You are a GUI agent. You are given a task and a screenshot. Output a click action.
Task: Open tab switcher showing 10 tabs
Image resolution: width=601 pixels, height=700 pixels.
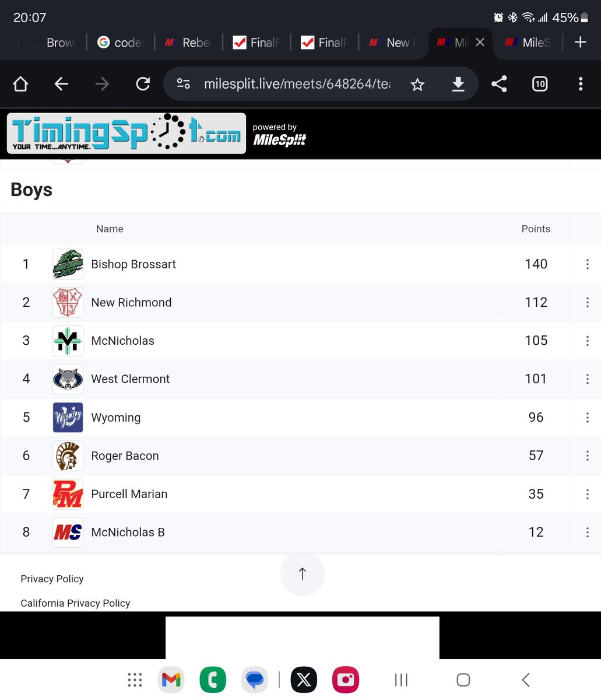540,85
